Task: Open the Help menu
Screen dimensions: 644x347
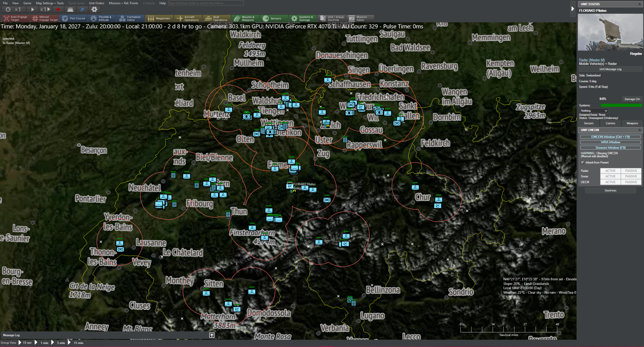Action: pos(162,3)
